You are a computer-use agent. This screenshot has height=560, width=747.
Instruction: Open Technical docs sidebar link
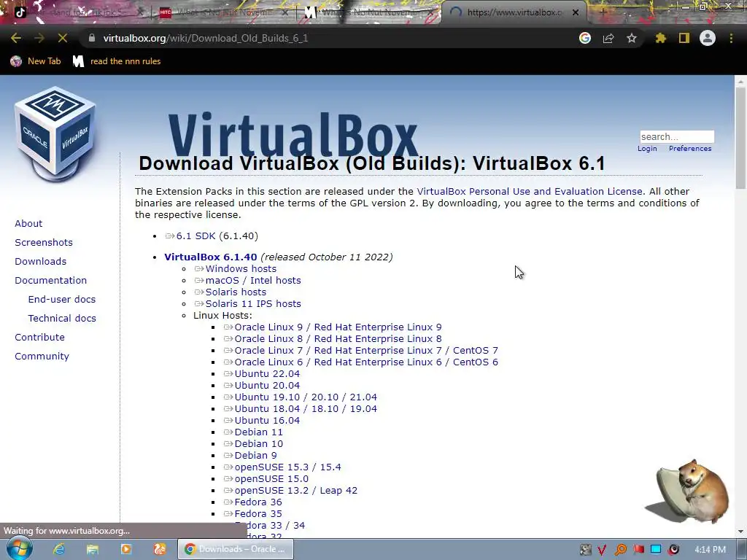point(62,319)
